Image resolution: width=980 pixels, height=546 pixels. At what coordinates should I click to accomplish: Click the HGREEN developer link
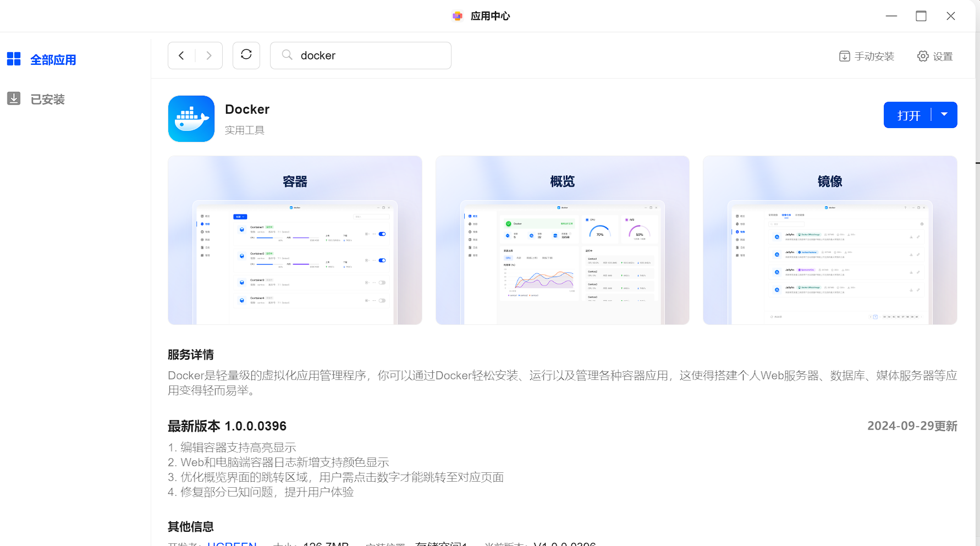click(232, 544)
